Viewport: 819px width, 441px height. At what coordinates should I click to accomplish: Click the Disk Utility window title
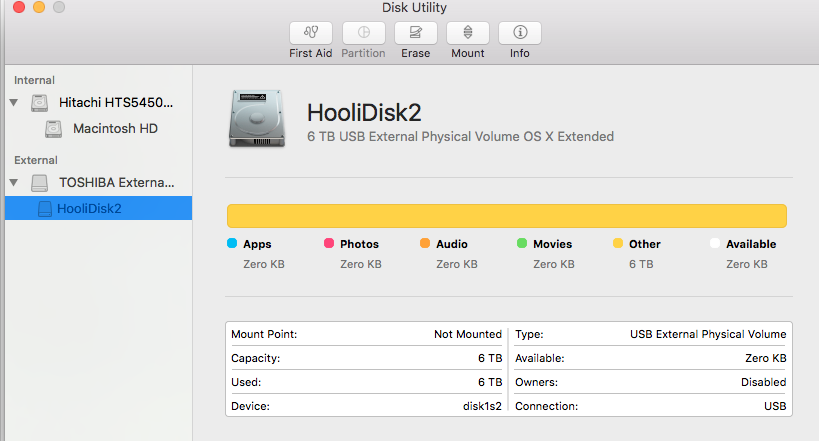click(x=414, y=8)
